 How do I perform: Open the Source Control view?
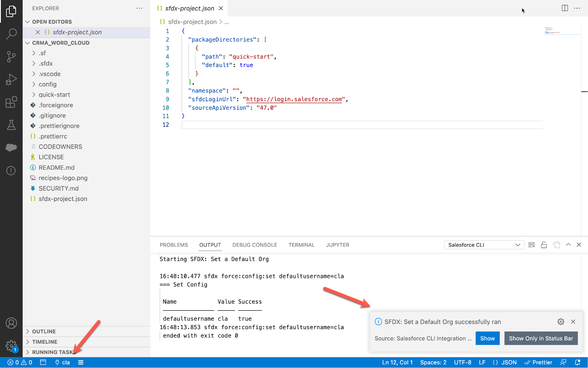point(11,57)
